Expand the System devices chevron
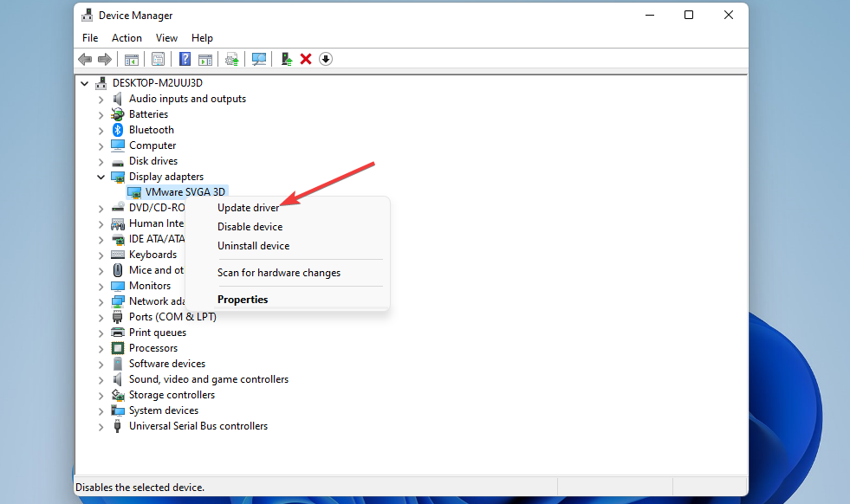This screenshot has height=504, width=850. pyautogui.click(x=101, y=411)
